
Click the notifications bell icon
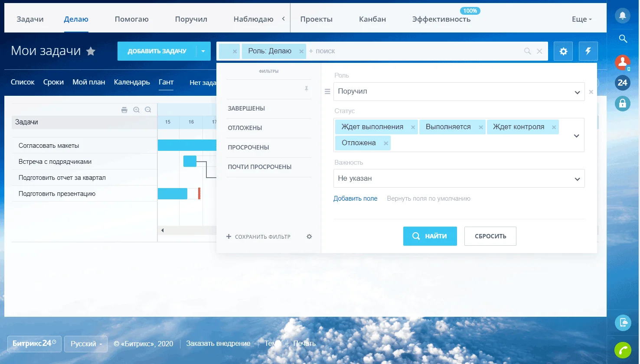click(623, 16)
